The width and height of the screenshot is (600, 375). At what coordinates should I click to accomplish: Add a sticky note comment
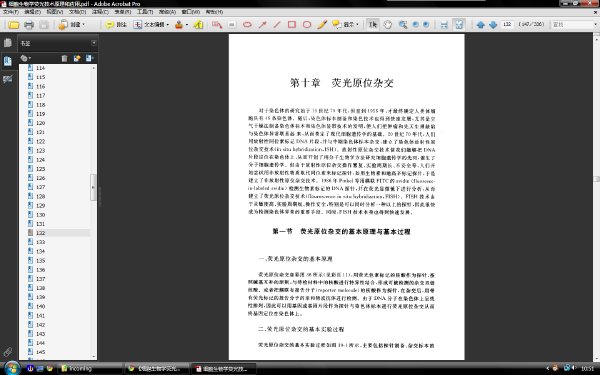click(116, 25)
